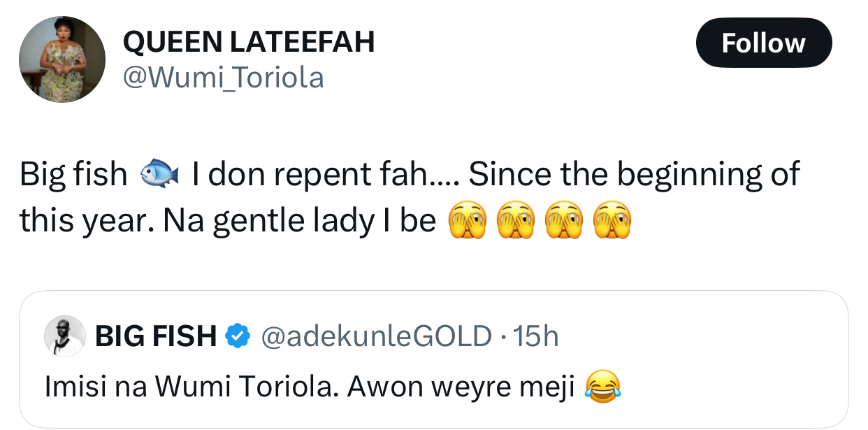Open BIG FISH's small profile avatar
The height and width of the screenshot is (430, 868).
pyautogui.click(x=65, y=336)
